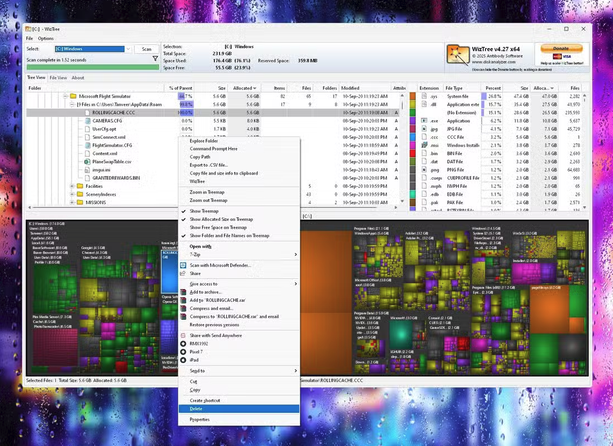Viewport: 613px width, 446px height.
Task: Click the .msi Windows Installer icon
Action: pyautogui.click(x=424, y=145)
